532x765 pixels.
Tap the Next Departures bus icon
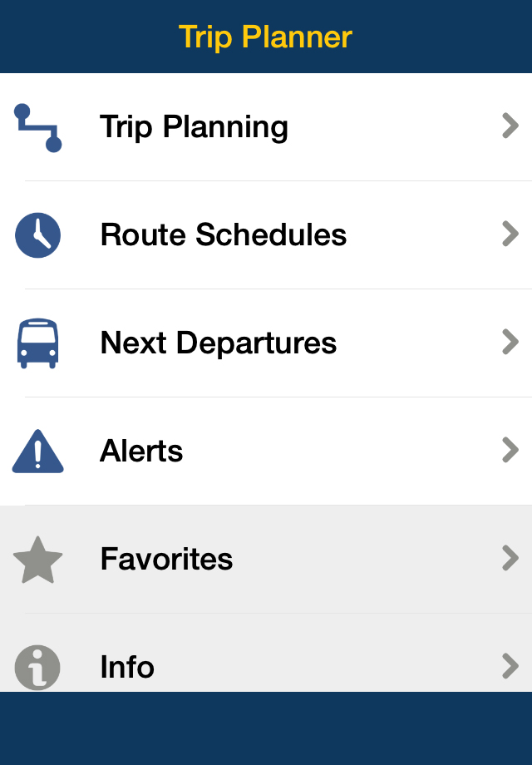(x=38, y=343)
